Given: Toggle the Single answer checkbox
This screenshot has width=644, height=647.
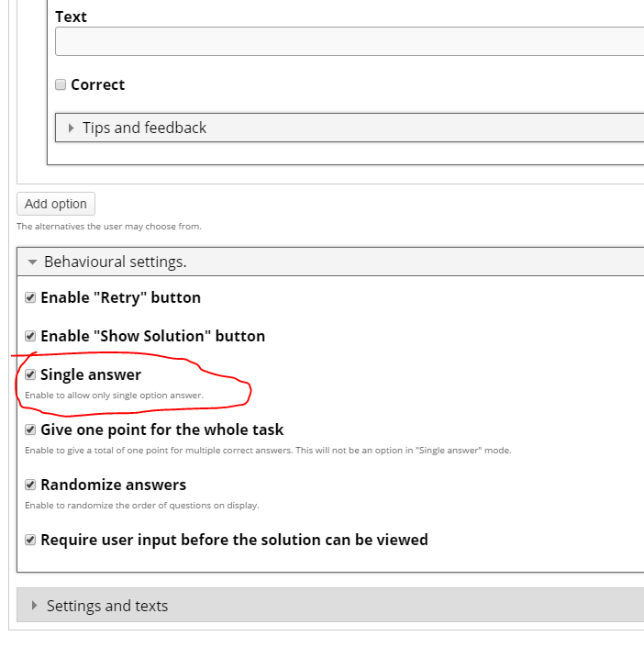Looking at the screenshot, I should coord(30,374).
